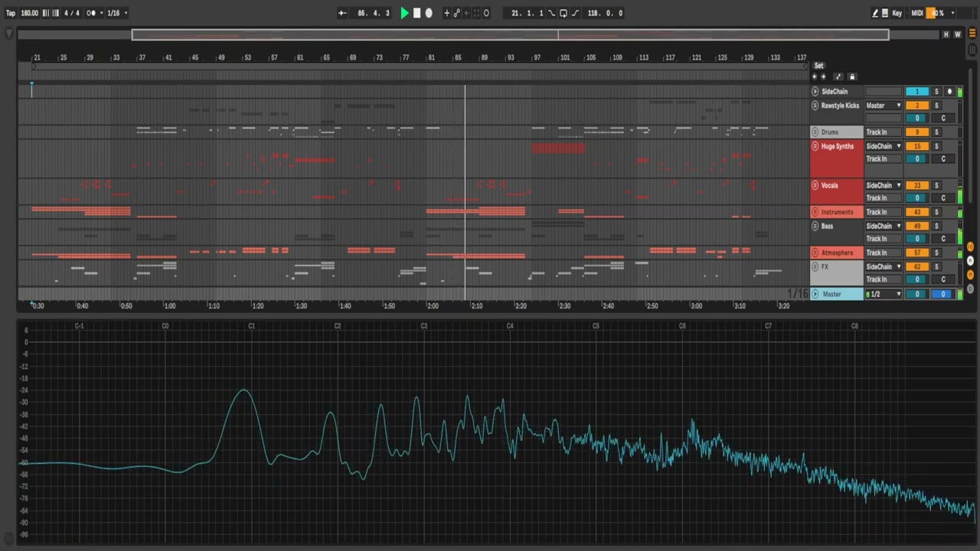Click the green Play button
The image size is (980, 551).
pos(404,13)
